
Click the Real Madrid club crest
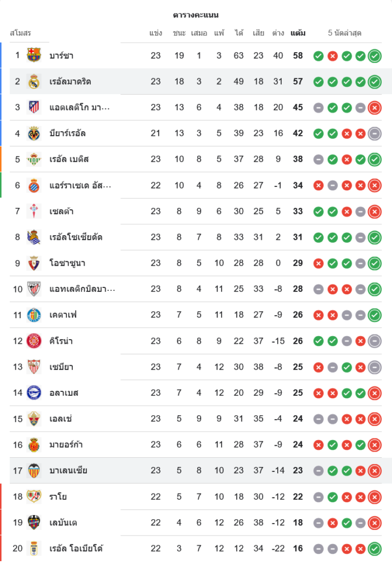34,82
